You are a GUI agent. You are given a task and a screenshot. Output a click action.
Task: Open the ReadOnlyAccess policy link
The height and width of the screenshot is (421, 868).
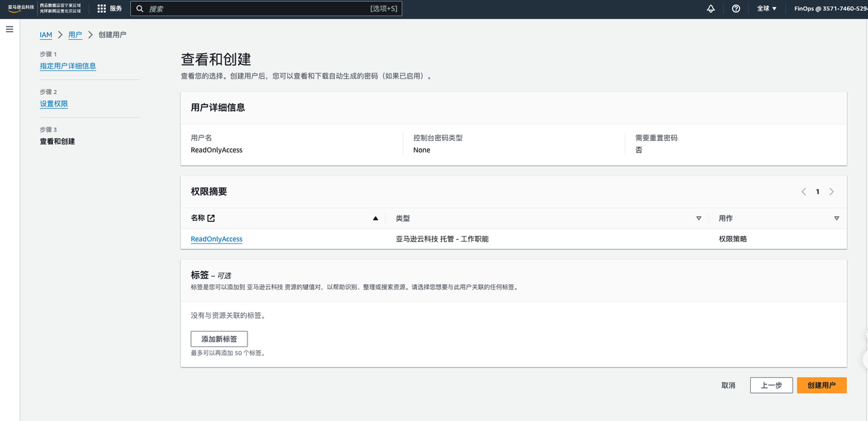click(x=216, y=239)
